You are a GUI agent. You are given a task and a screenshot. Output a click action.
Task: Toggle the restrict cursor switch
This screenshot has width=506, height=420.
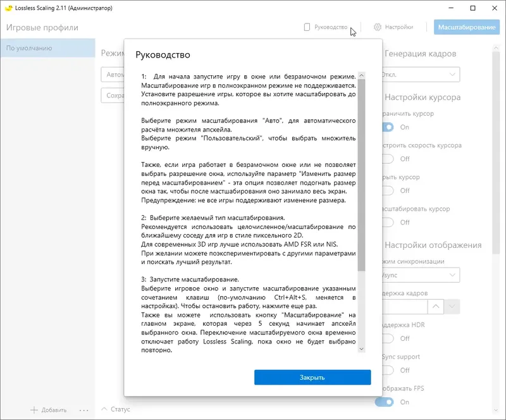point(388,127)
